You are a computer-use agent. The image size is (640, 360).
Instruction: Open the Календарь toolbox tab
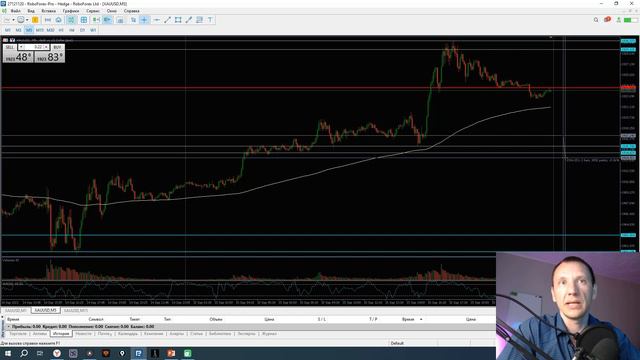click(128, 334)
